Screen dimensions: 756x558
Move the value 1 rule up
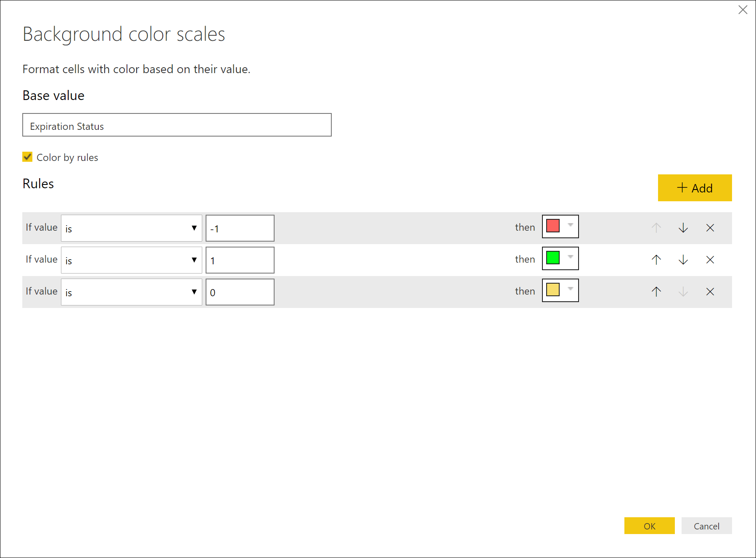point(656,260)
